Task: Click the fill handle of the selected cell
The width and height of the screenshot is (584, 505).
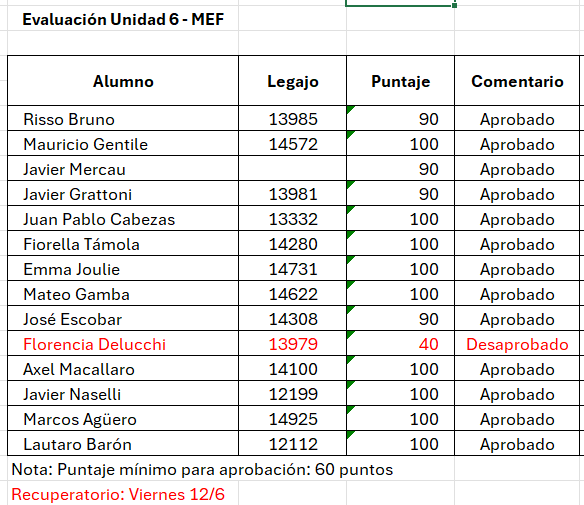Action: point(454,5)
